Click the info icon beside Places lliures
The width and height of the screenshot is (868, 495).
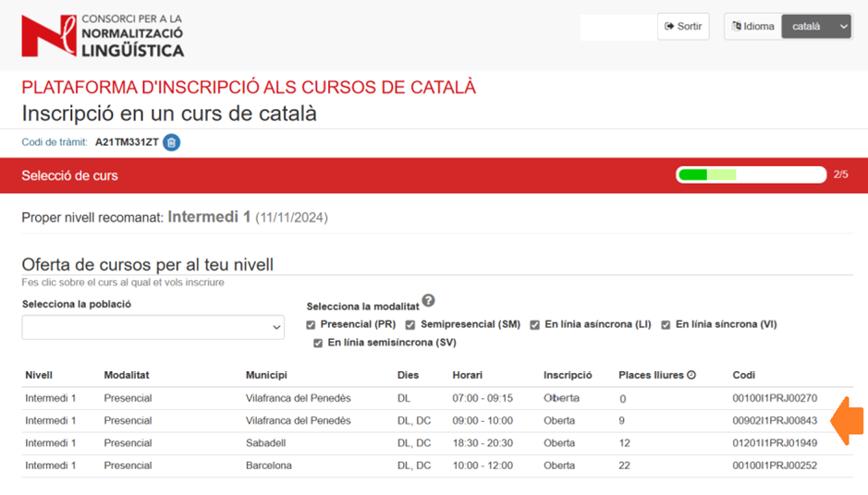click(691, 376)
